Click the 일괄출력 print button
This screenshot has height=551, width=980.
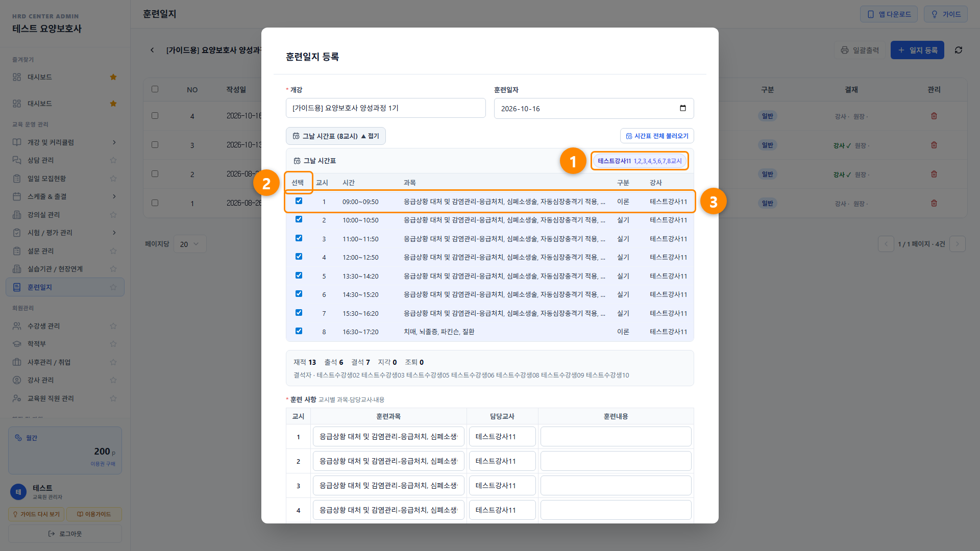[x=860, y=50]
